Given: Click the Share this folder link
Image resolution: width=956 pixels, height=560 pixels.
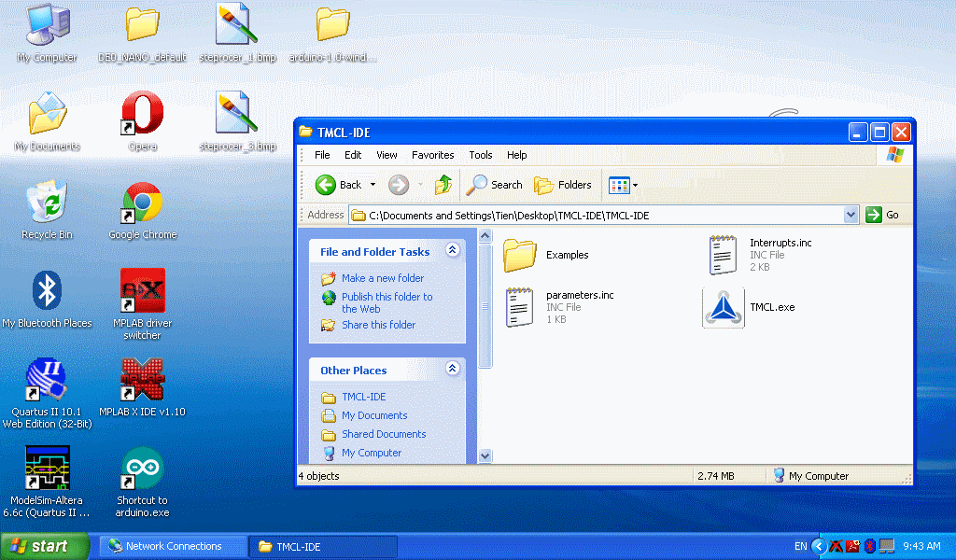Looking at the screenshot, I should (x=378, y=325).
